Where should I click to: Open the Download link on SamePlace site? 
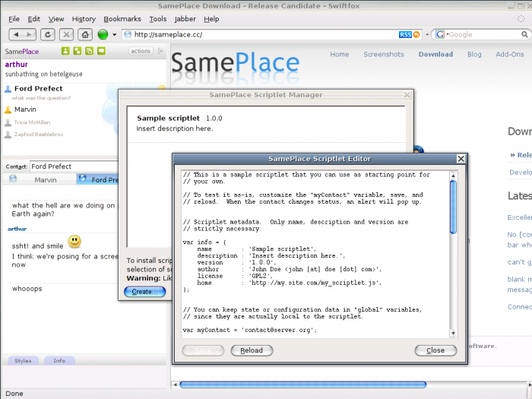[x=435, y=54]
